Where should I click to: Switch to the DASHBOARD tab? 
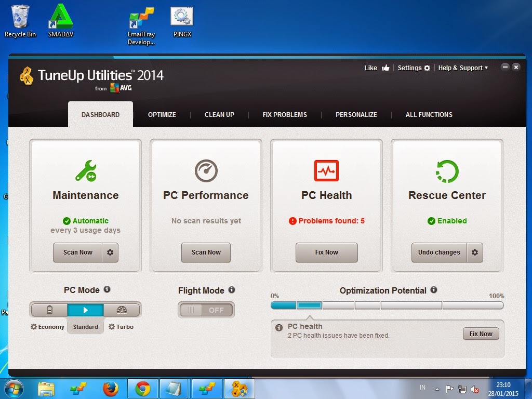coord(100,114)
